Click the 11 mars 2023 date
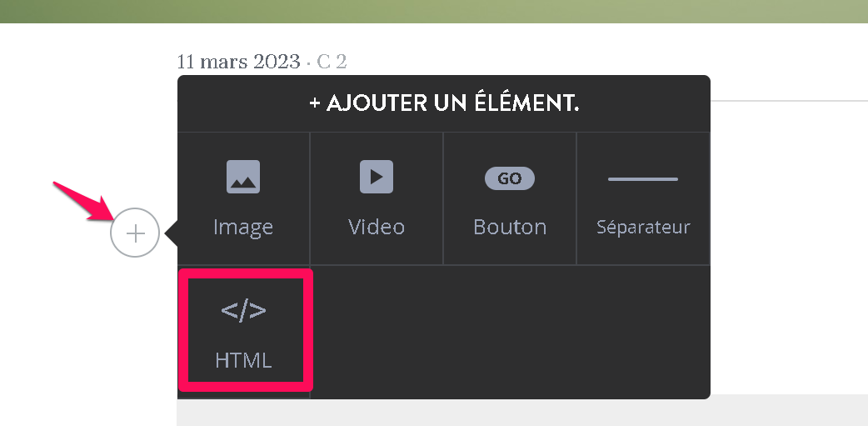868x426 pixels. pyautogui.click(x=238, y=61)
